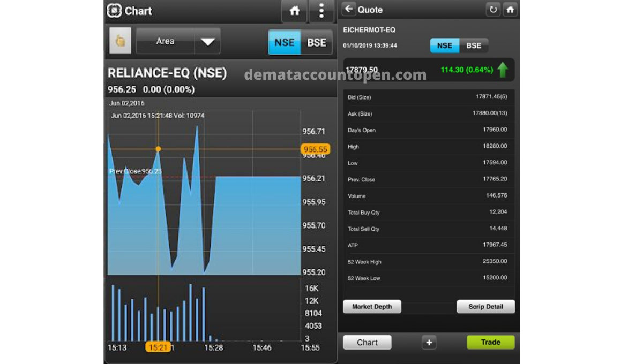Tap the Prev Close line label on chart
The image size is (643, 364).
click(136, 171)
